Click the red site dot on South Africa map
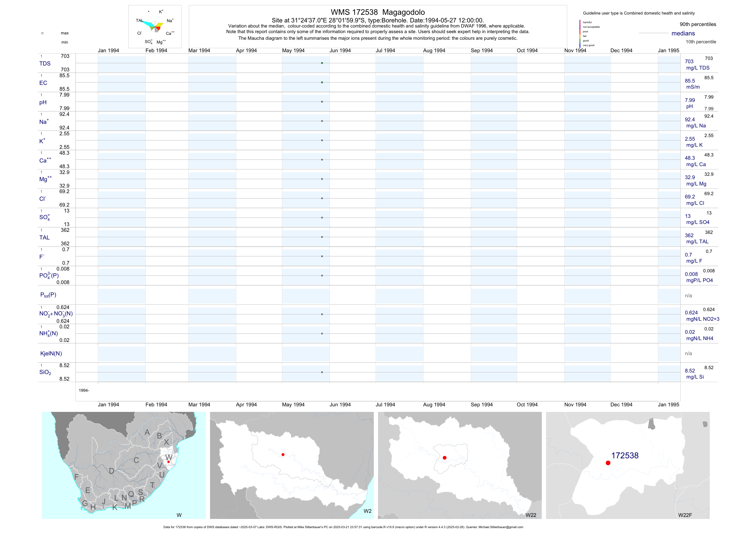Viewport: 756px width, 535px height. coord(168,462)
